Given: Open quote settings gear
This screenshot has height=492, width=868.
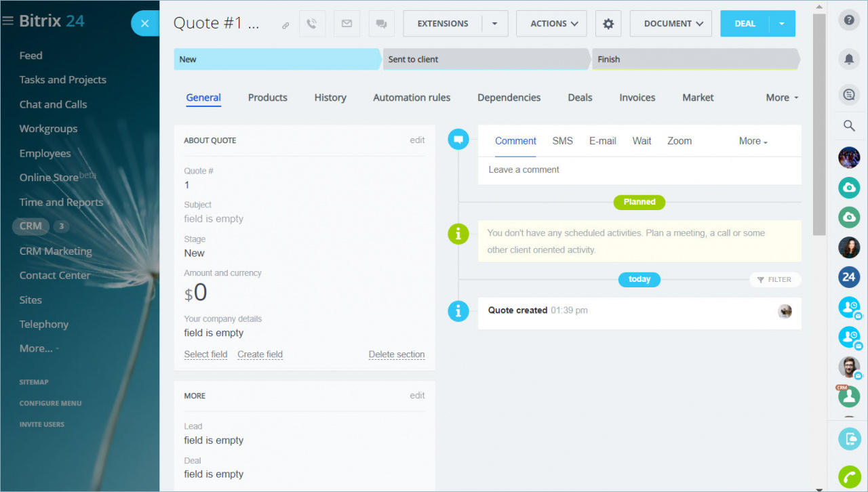Looking at the screenshot, I should pyautogui.click(x=608, y=24).
